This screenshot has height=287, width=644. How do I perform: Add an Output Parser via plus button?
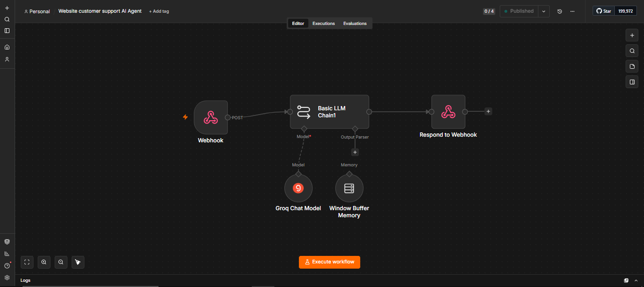click(x=355, y=152)
